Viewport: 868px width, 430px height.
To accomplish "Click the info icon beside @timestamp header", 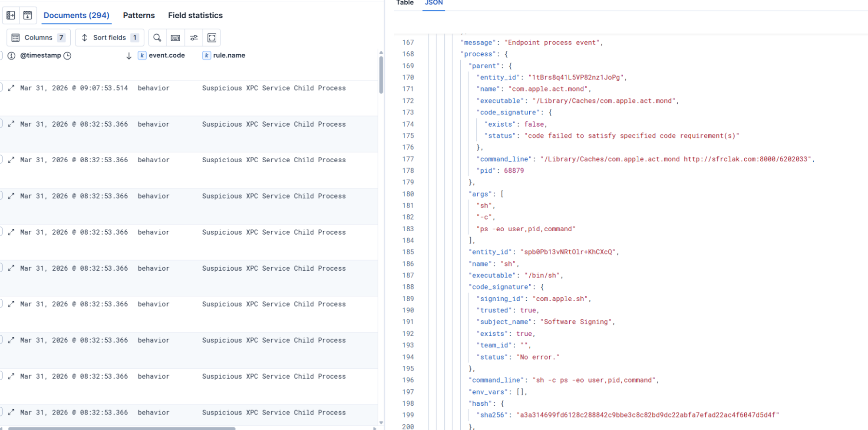I will coord(12,56).
